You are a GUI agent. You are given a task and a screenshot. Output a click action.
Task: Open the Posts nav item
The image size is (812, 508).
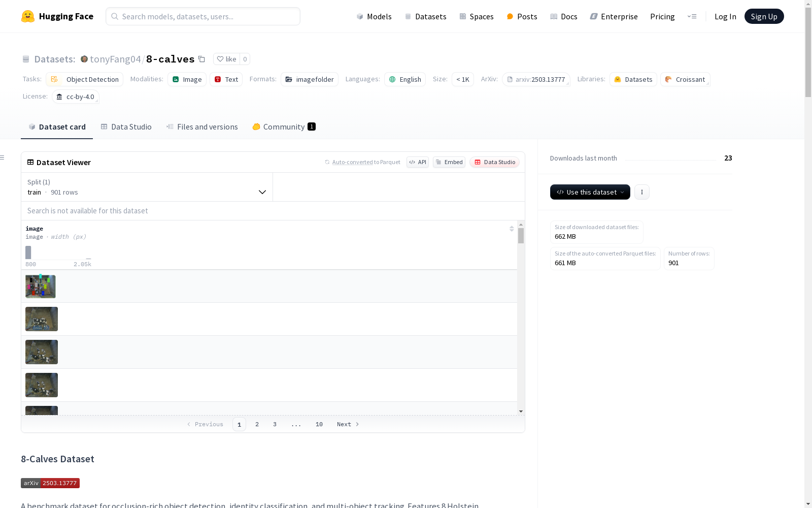[522, 16]
